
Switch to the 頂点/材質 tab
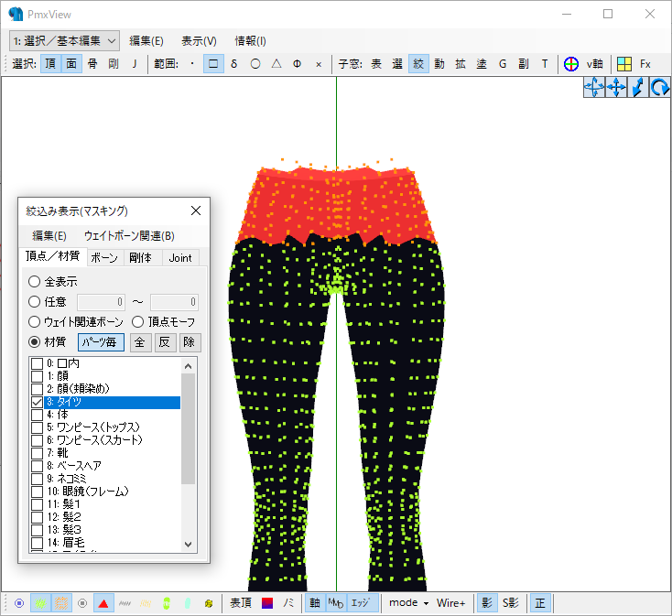tap(53, 256)
